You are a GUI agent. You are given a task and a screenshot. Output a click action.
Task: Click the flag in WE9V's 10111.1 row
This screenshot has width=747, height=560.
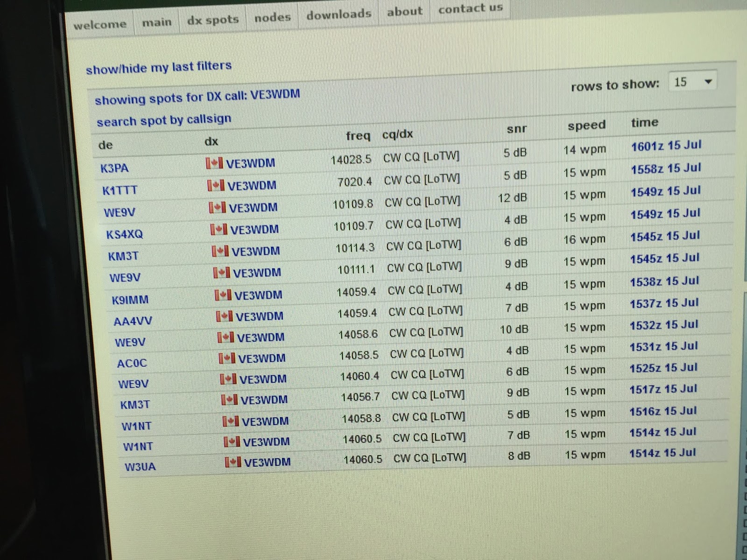(221, 272)
